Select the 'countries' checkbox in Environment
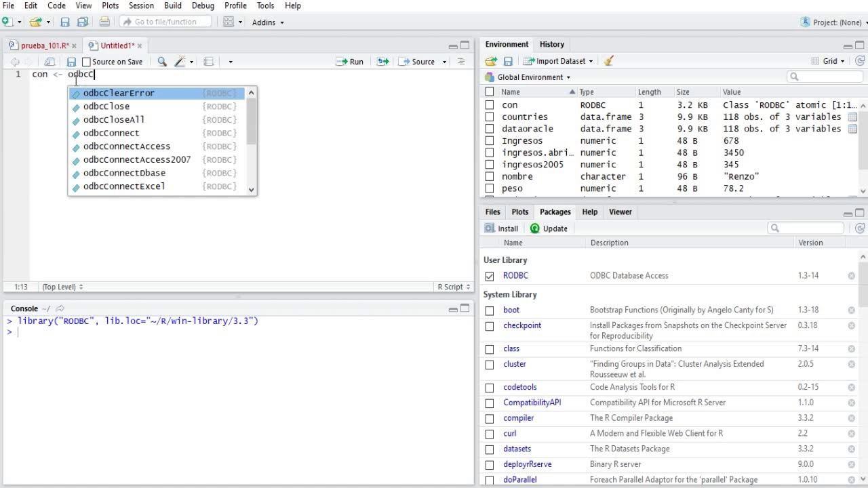Image resolution: width=868 pixels, height=488 pixels. pos(490,117)
